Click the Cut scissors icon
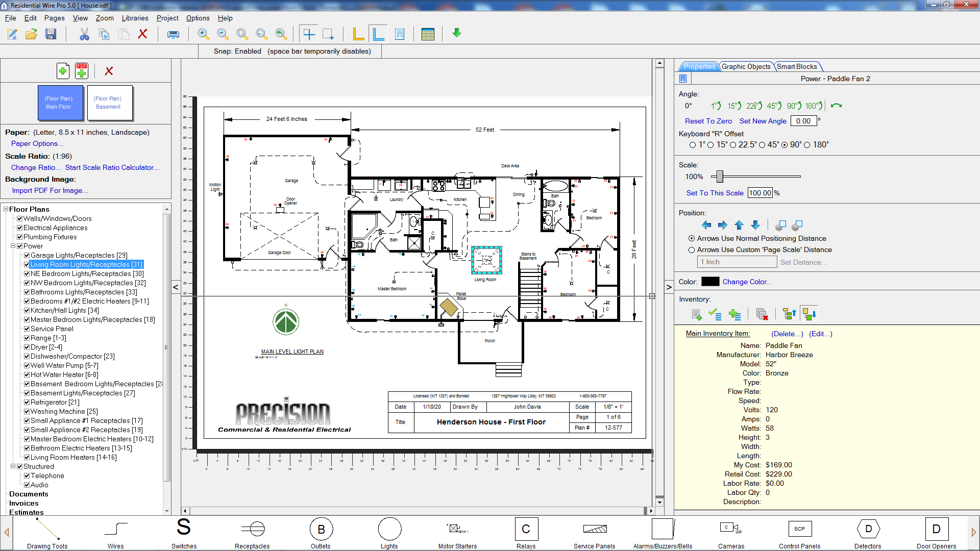980x551 pixels. [84, 34]
